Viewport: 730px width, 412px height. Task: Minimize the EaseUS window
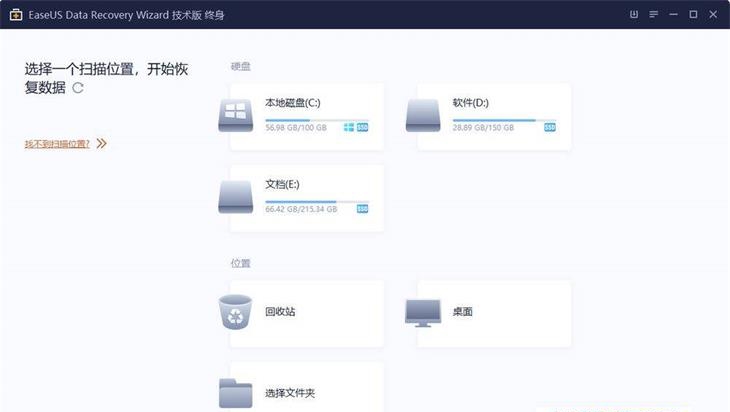tap(674, 14)
